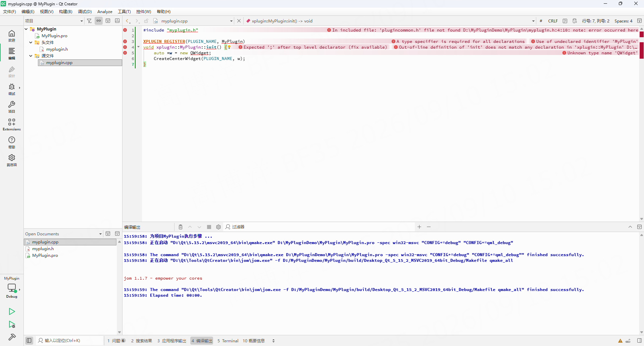Switch to Debug (调试) mode in sidebar
Screen dimensions: 644x346
pos(12,89)
